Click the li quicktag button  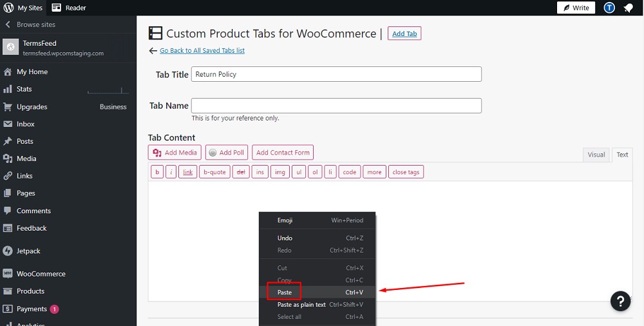click(330, 172)
